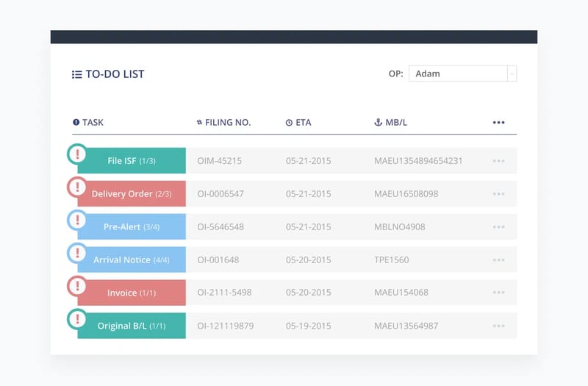Click the alert icon beside Original B/L
The height and width of the screenshot is (386, 588).
(x=76, y=319)
